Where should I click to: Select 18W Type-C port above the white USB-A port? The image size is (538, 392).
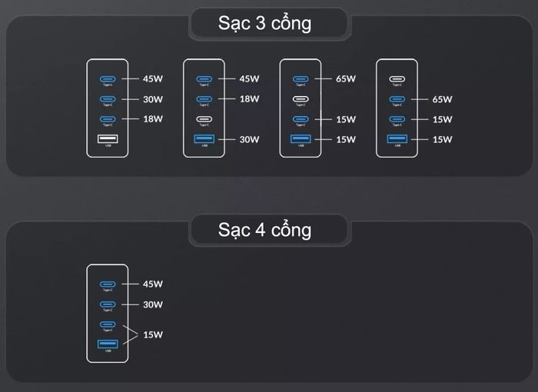pos(108,119)
